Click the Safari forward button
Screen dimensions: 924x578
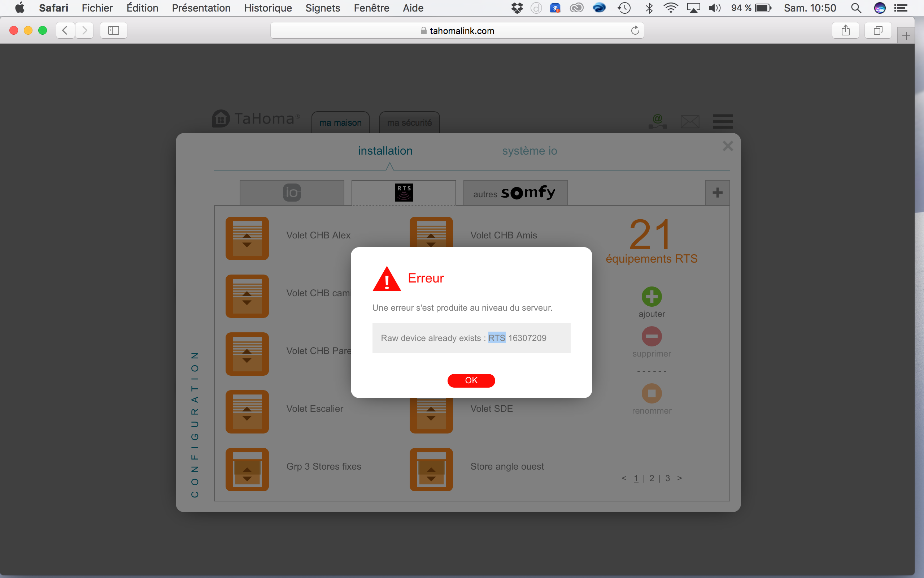pos(84,30)
